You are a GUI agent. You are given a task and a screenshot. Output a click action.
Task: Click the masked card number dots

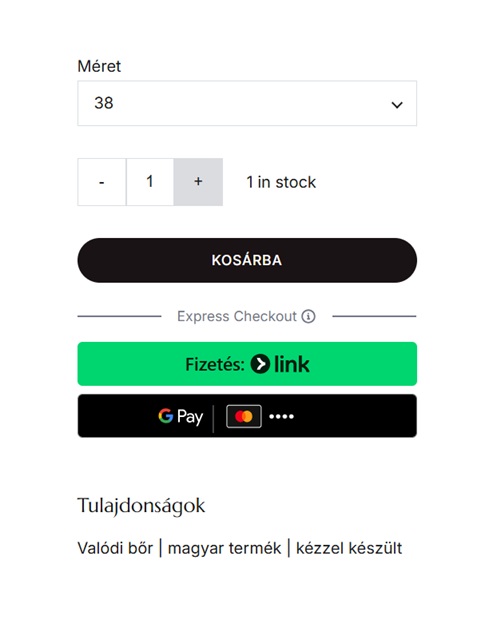282,416
